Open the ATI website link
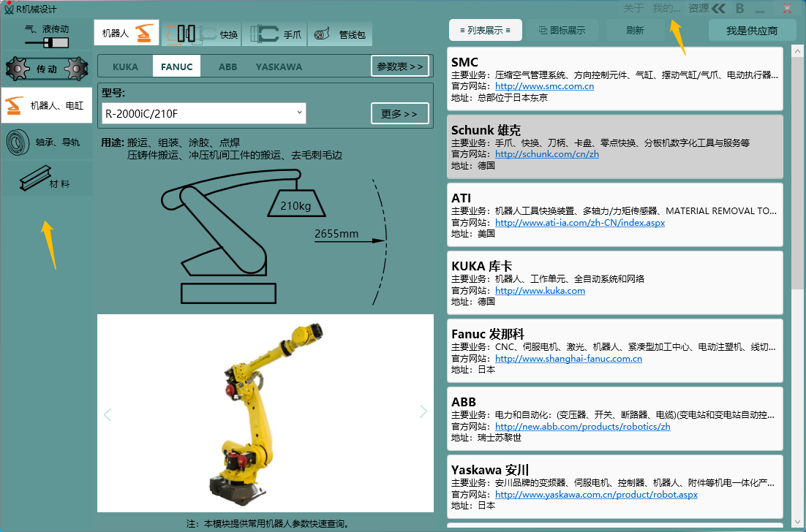This screenshot has width=806, height=532. point(580,222)
